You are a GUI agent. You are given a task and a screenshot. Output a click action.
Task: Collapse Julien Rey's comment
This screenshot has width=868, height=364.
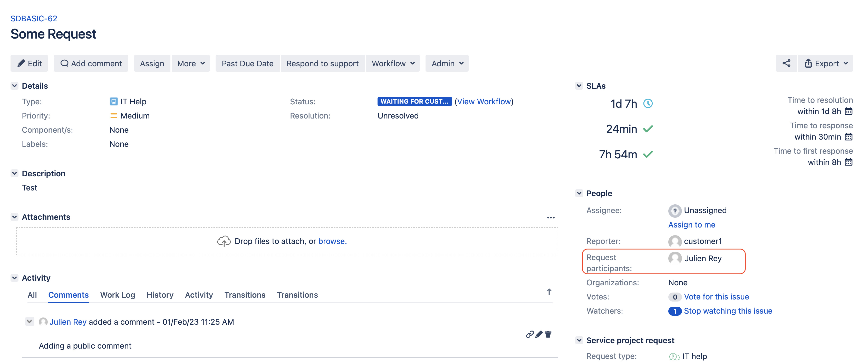[30, 321]
